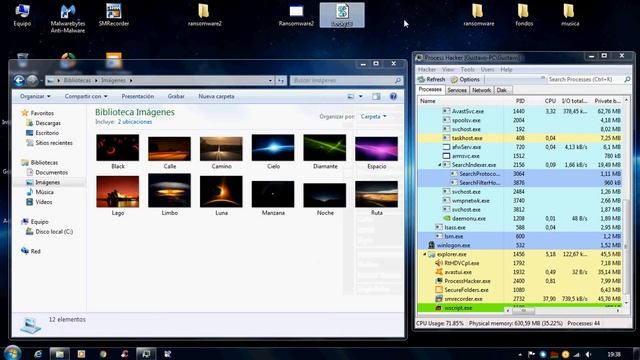Open Help menu in Process Hacker
Screen dimensions: 640x360
[506, 69]
